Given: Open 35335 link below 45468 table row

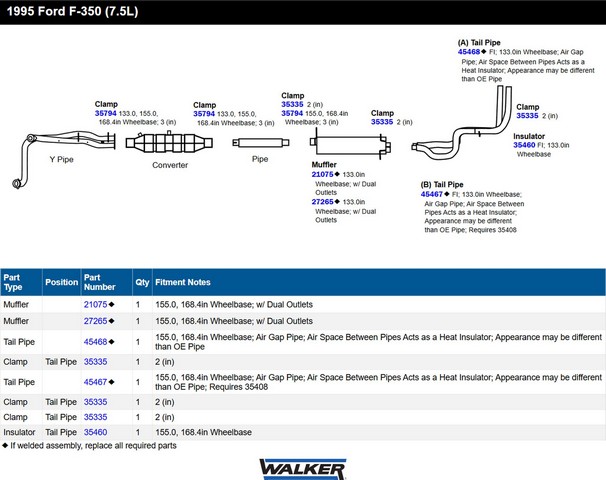Looking at the screenshot, I should pyautogui.click(x=95, y=362).
